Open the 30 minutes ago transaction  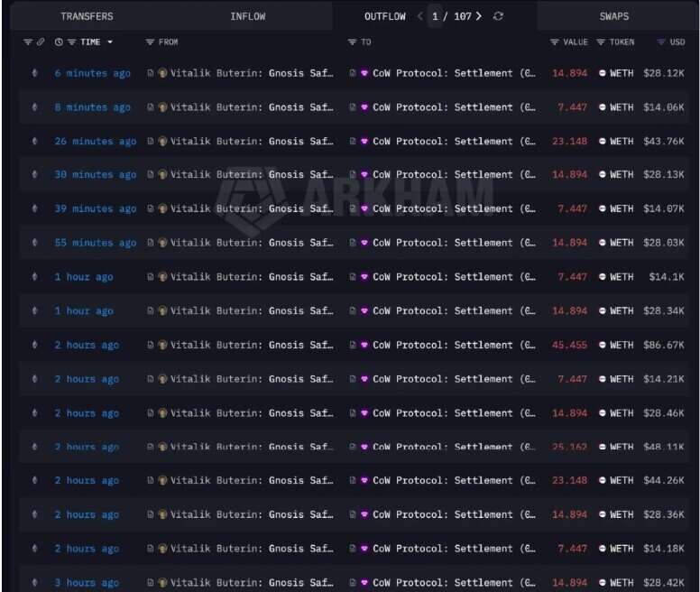(96, 174)
